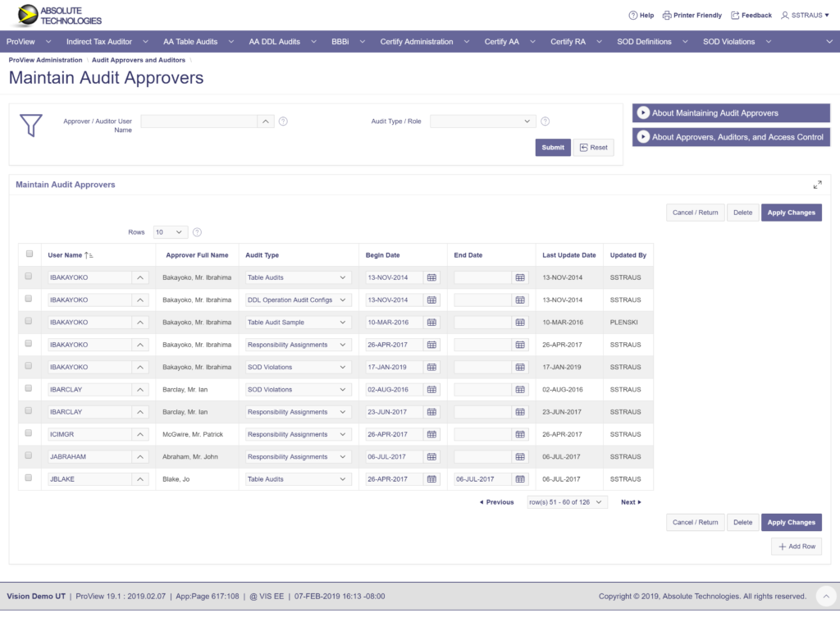Open Audit Type dropdown for IBARCLAY SOD Violations

(x=297, y=390)
